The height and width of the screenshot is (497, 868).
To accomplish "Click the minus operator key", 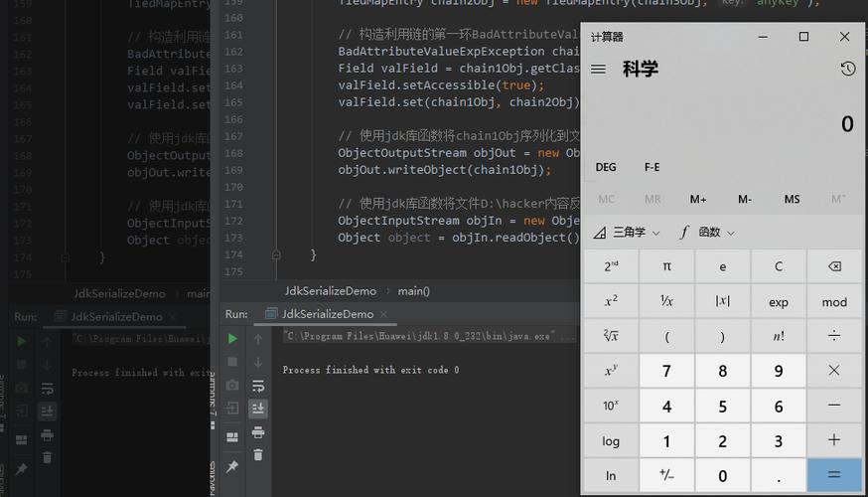I will 834,406.
